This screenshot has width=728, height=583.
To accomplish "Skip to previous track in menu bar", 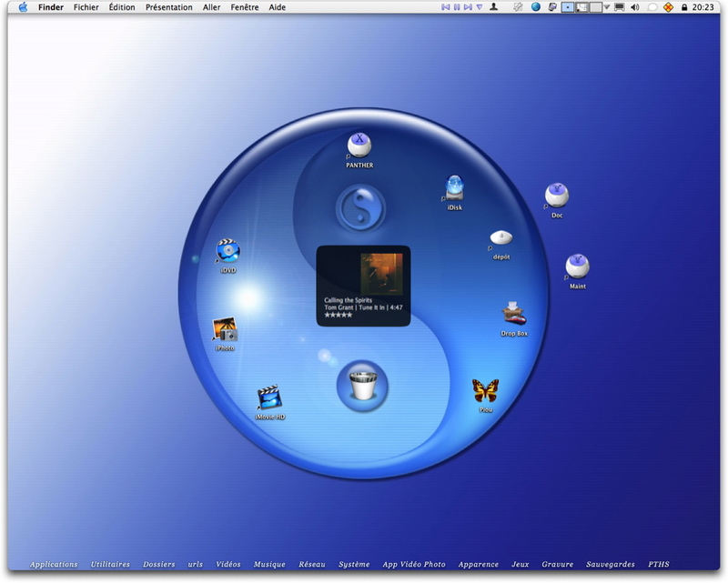I will 445,7.
